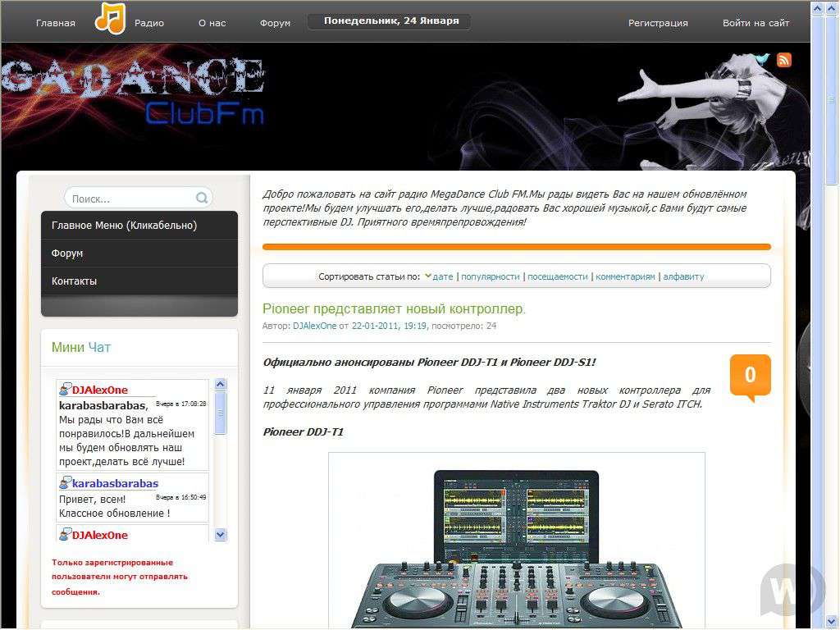Viewport: 840px width, 630px height.
Task: Click the orange comment count bubble showing 0
Action: (750, 377)
